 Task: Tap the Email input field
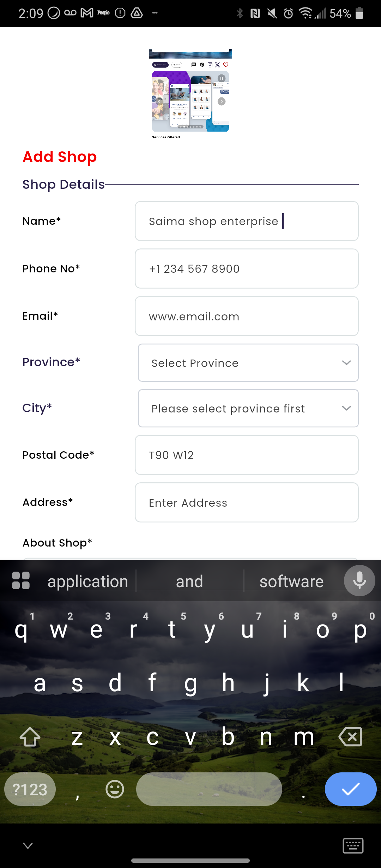coord(247,316)
